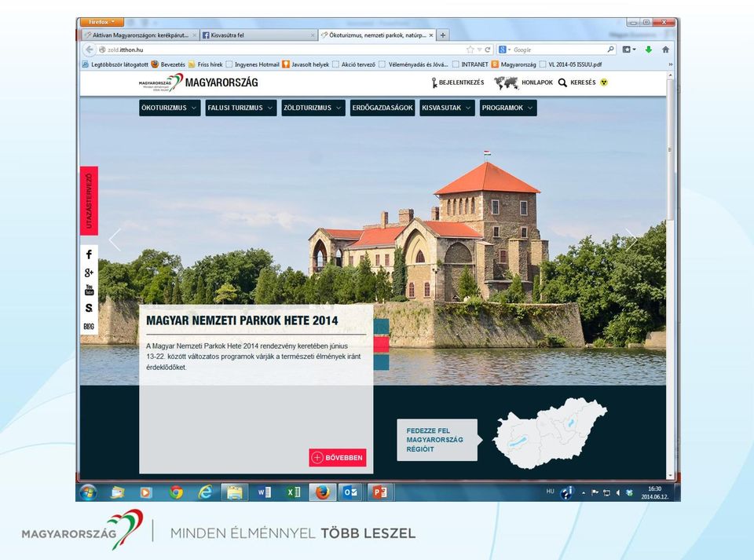Go back using the browser back arrow
This screenshot has width=754, height=560.
(x=89, y=49)
